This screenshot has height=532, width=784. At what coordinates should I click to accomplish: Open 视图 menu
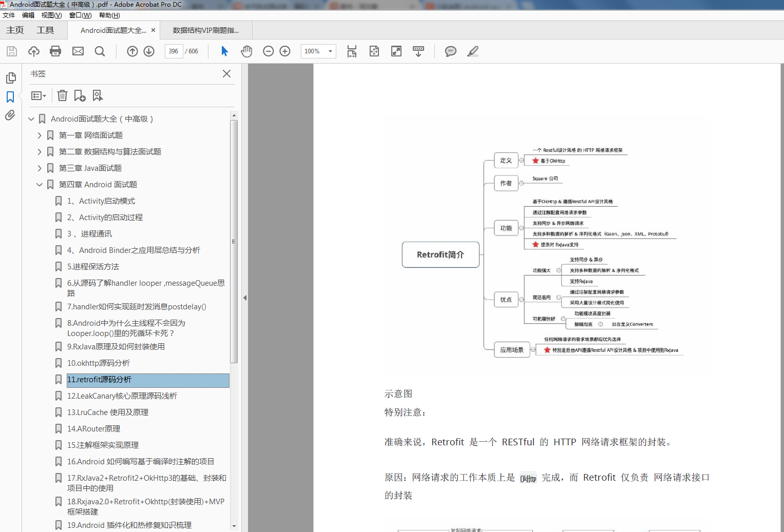[x=51, y=15]
